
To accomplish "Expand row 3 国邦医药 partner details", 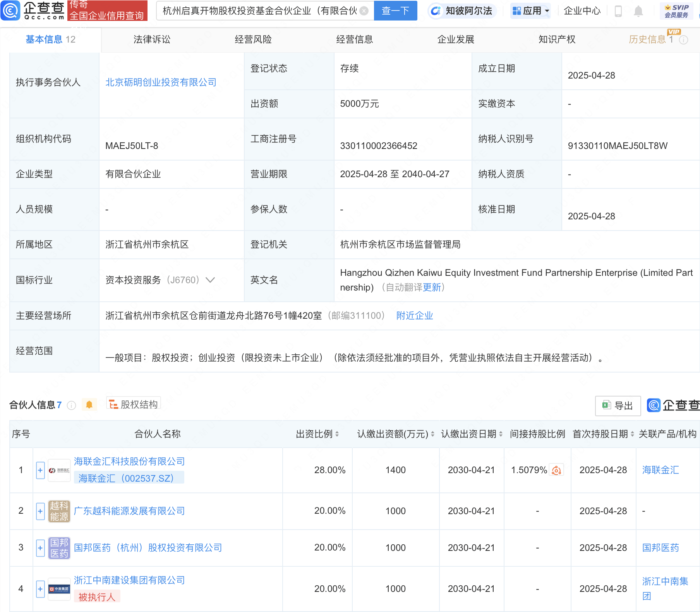I will 40,548.
